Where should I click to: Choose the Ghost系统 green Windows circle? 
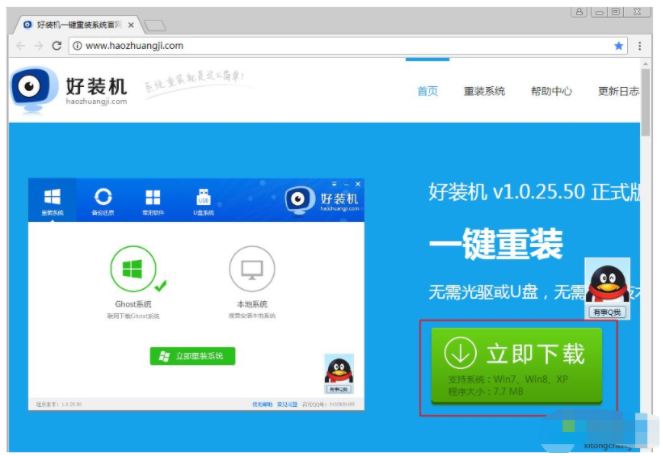[133, 269]
